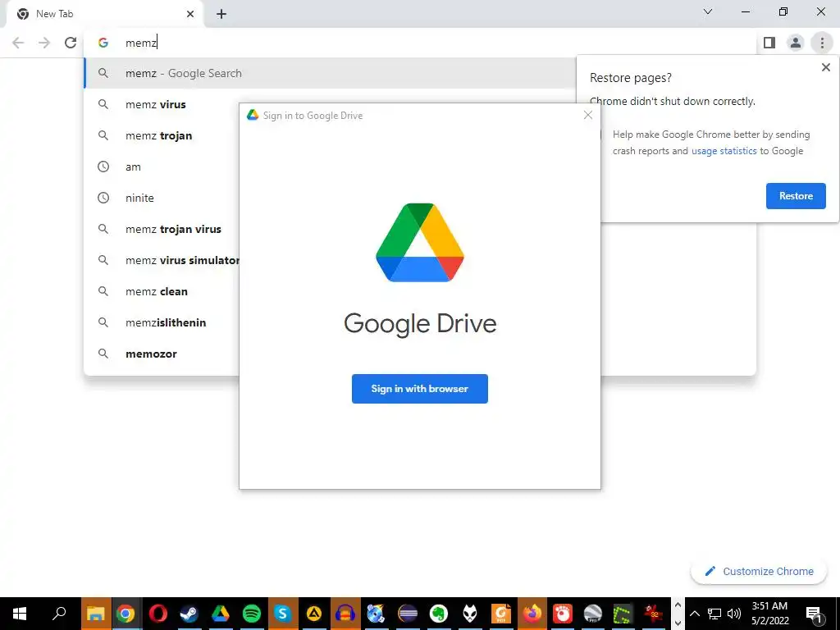Click Customize Chrome button
The image size is (840, 630).
click(x=760, y=571)
